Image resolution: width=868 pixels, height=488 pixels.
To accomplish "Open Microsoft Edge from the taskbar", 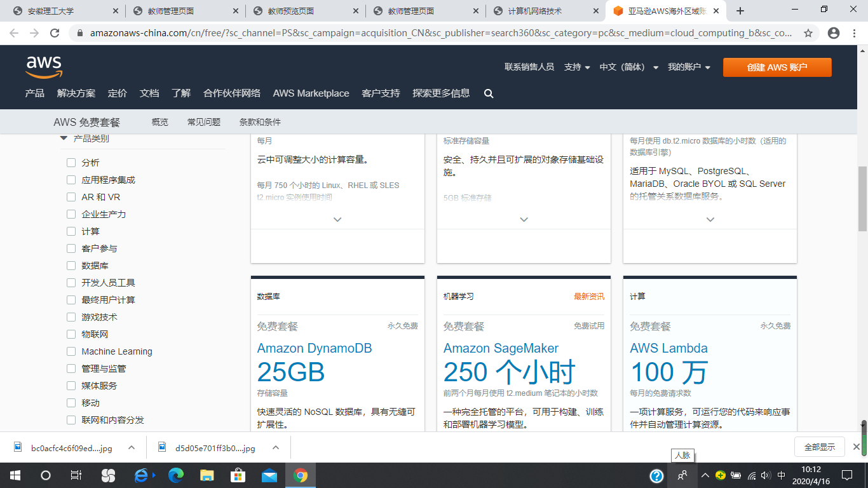I will (x=176, y=475).
